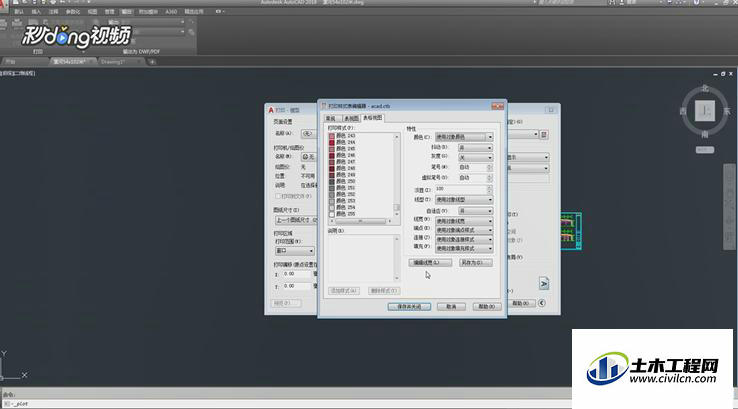Open the 连接(J) line join style dropdown
The width and height of the screenshot is (738, 409).
pos(464,240)
